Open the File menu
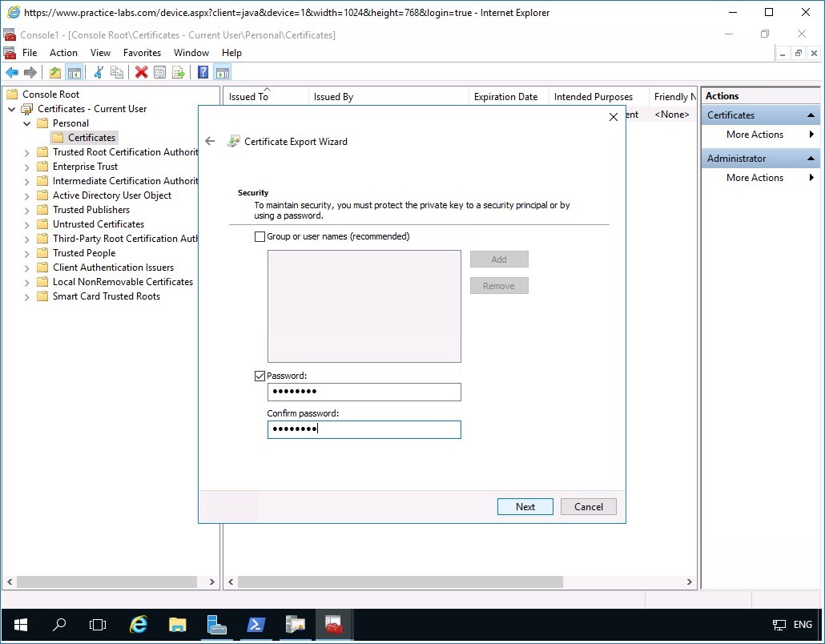Screen dimensions: 825x644 click(x=30, y=53)
